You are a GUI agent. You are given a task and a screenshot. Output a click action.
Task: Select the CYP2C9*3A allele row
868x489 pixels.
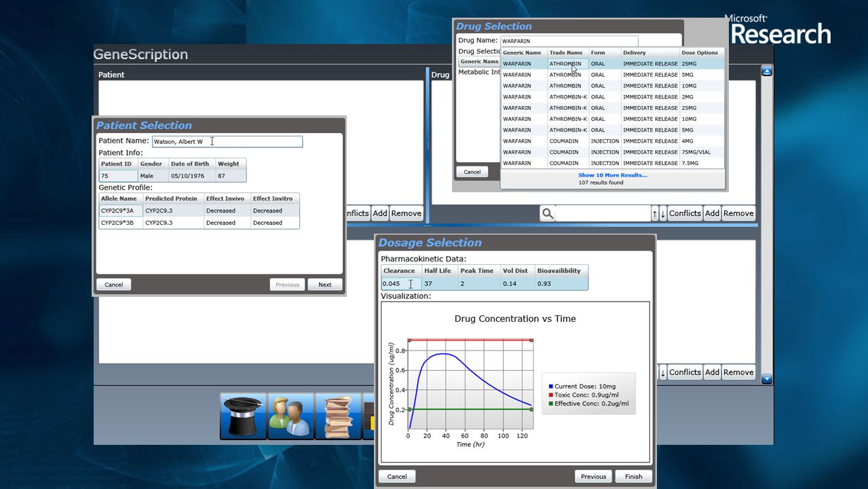point(199,211)
